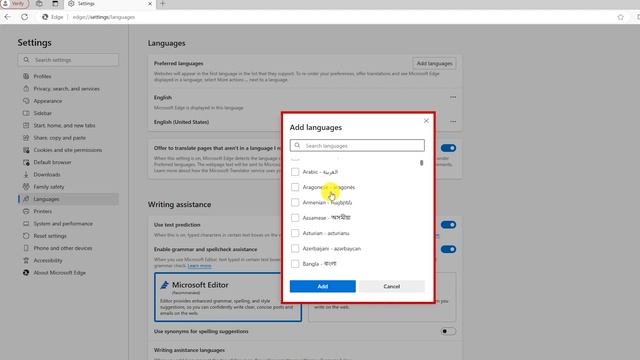Select Languages in settings sidebar
640x360 pixels.
click(x=68, y=199)
